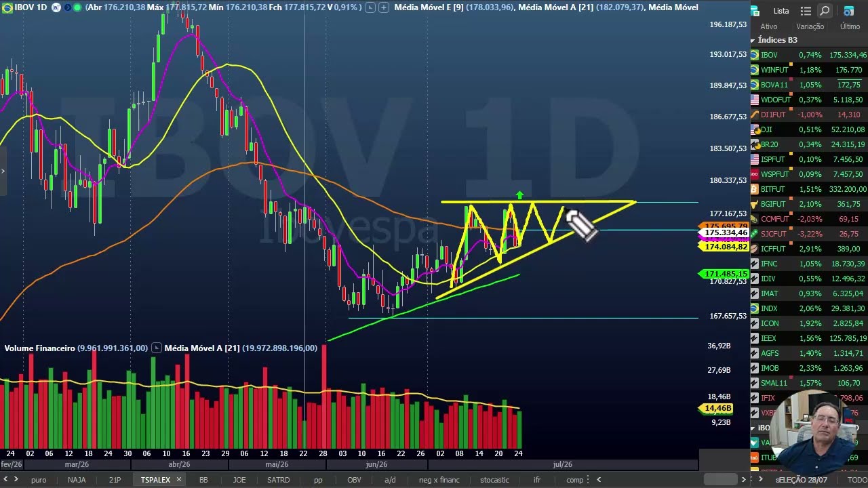
Task: Click the plus button to add an indicator
Action: click(384, 7)
